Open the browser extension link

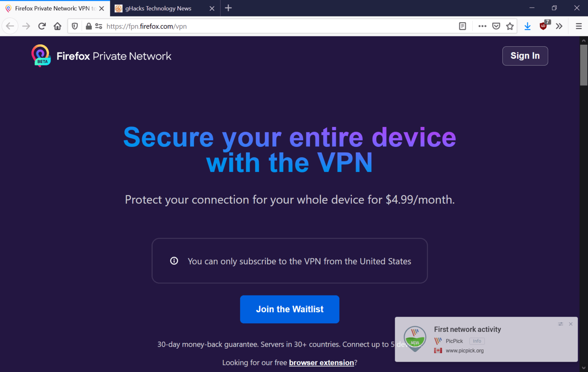click(321, 362)
